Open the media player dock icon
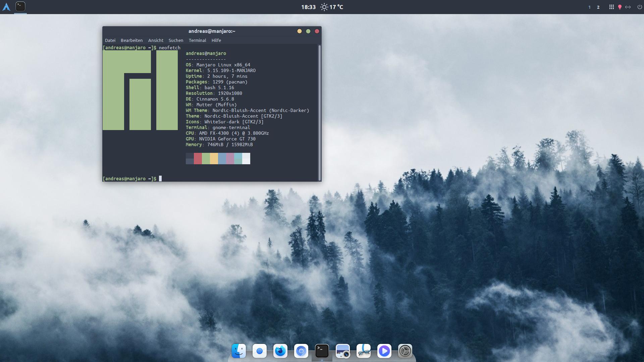 coord(384,351)
